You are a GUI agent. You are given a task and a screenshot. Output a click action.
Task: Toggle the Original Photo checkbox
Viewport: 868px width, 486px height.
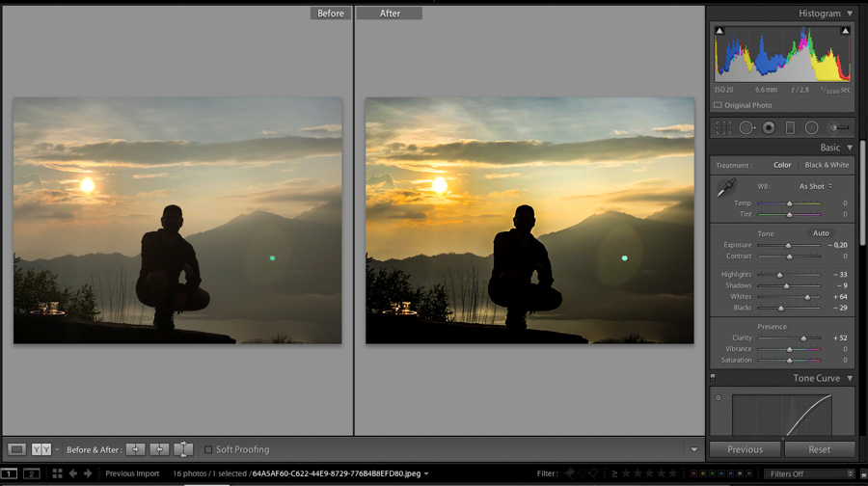pos(718,105)
